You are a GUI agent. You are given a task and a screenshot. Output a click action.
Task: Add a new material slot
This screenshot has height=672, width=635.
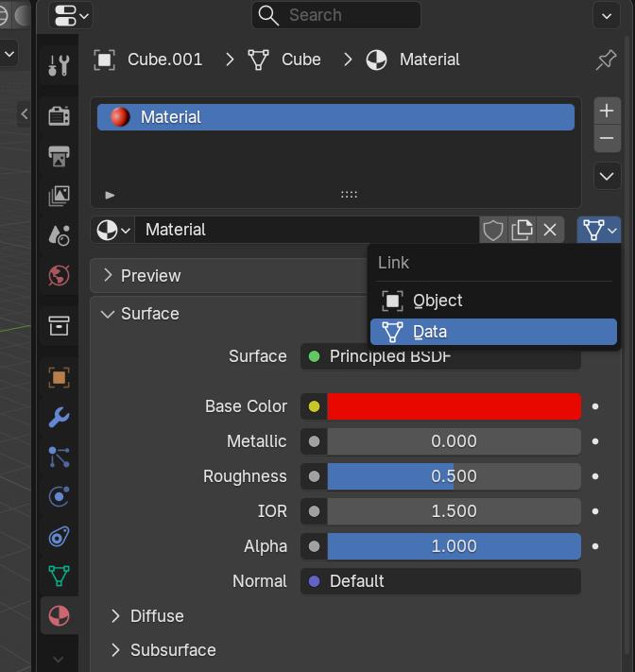coord(607,111)
